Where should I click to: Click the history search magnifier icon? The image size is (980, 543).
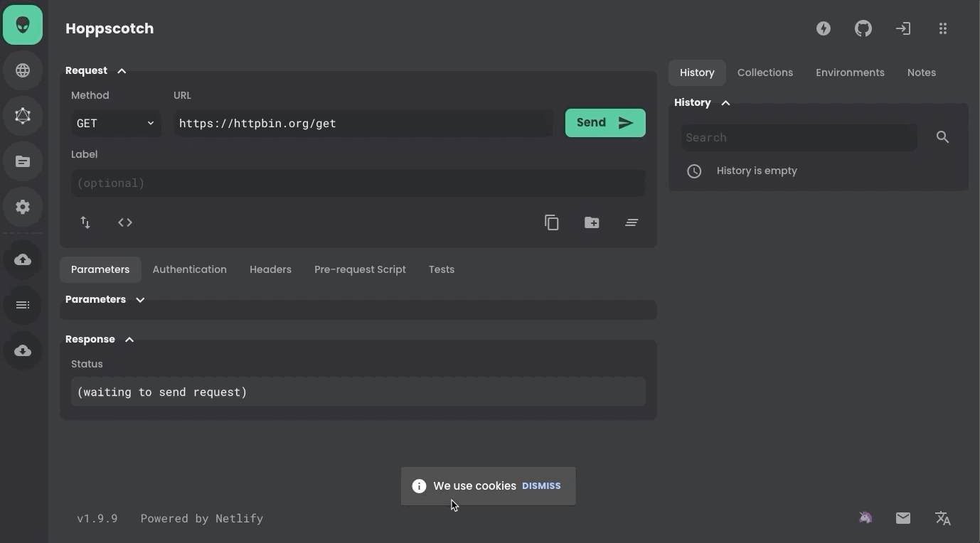[x=943, y=137]
